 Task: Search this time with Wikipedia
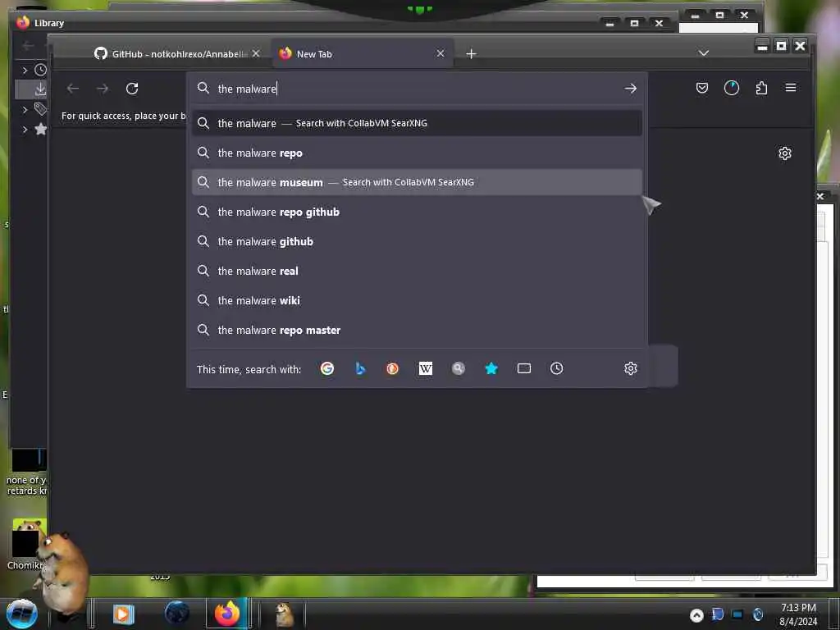click(426, 368)
